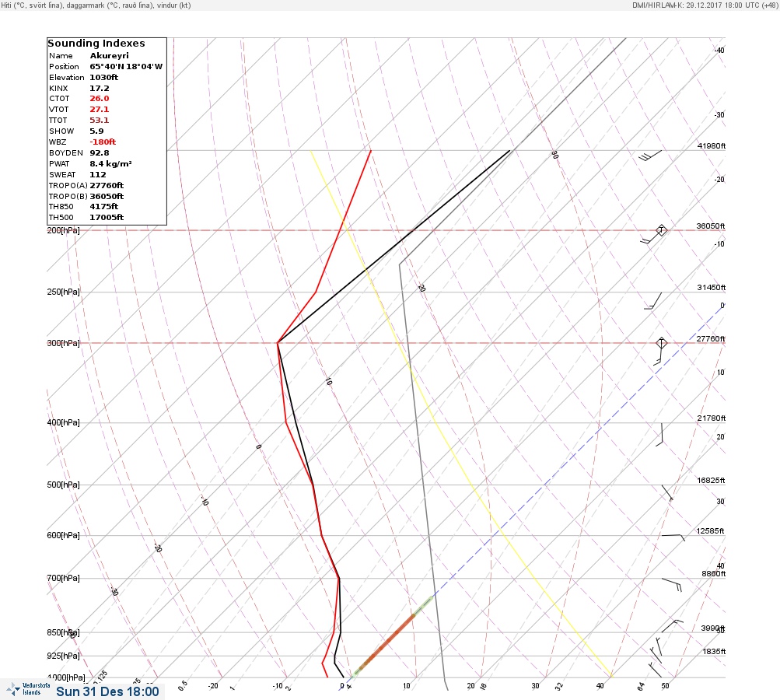Select the TTOT value '53.1'
The height and width of the screenshot is (700, 780).
tap(99, 121)
